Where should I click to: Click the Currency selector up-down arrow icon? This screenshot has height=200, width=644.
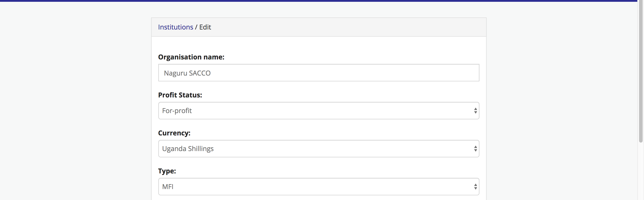coord(475,149)
